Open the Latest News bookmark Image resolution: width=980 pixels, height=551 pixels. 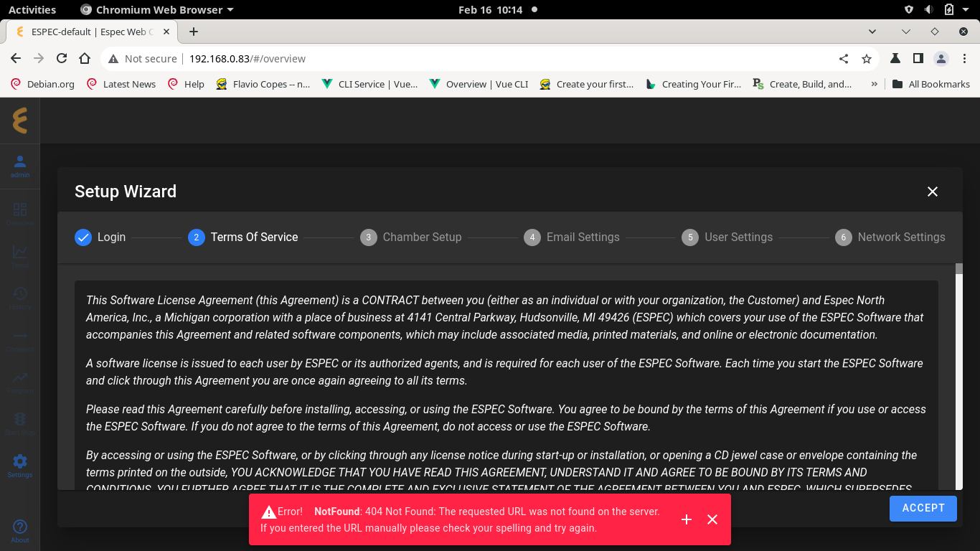[x=121, y=84]
